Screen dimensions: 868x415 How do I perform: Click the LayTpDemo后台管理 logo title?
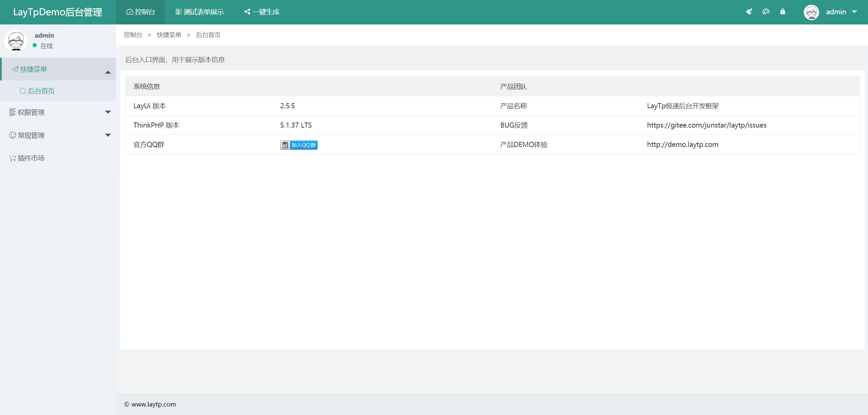pos(58,12)
